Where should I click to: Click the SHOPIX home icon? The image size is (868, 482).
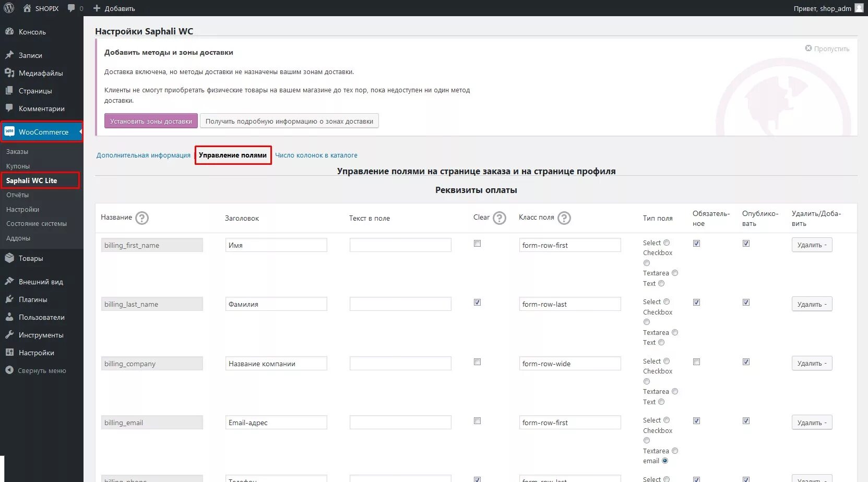pos(27,8)
